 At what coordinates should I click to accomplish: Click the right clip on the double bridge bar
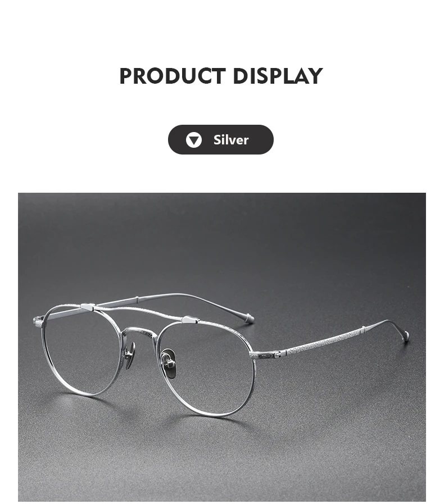(191, 319)
